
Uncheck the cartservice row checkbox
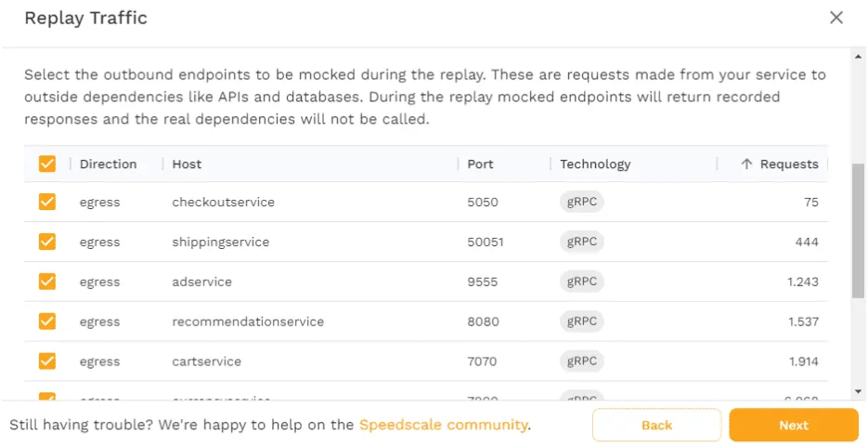(47, 362)
